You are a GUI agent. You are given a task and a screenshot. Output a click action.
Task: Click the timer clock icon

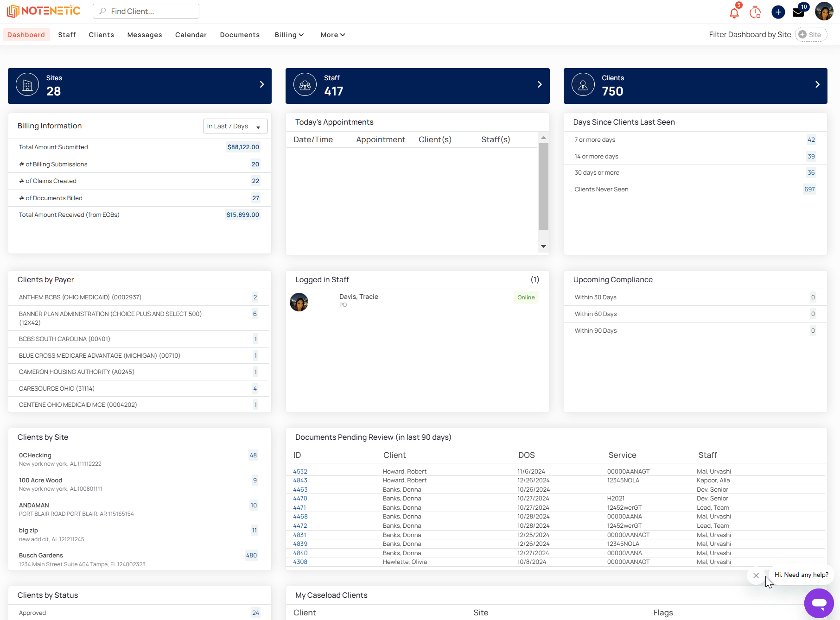[x=755, y=12]
